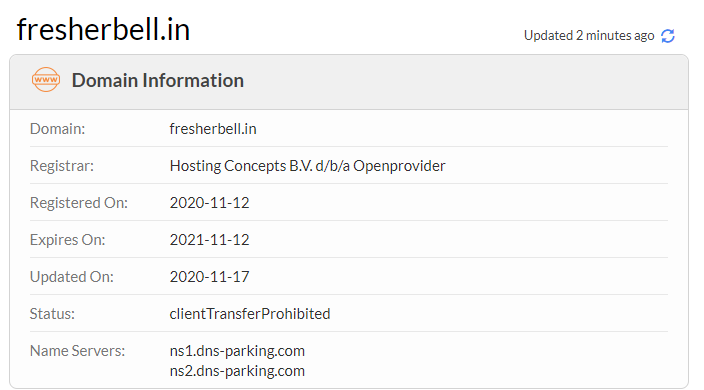Image resolution: width=704 pixels, height=390 pixels.
Task: Click the orange www globe icon
Action: [x=46, y=80]
